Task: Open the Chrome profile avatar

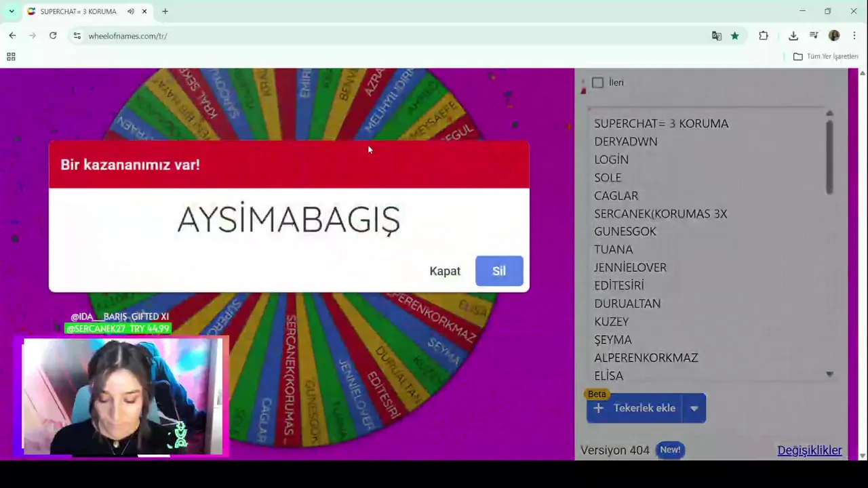Action: [834, 36]
